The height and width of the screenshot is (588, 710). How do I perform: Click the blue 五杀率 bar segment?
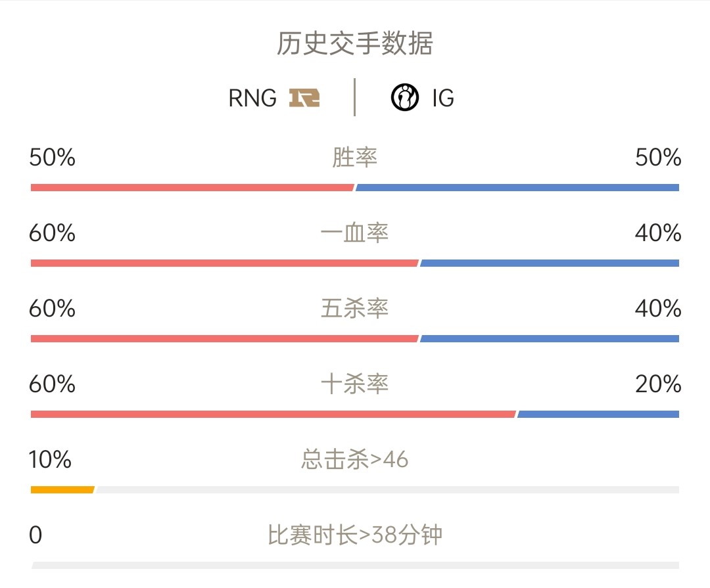(549, 338)
